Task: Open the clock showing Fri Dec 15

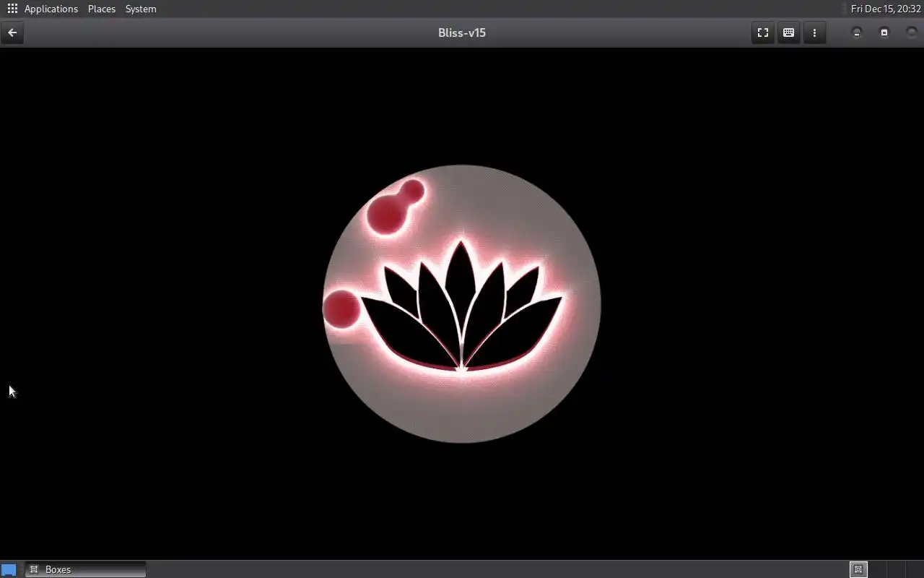Action: click(x=886, y=9)
